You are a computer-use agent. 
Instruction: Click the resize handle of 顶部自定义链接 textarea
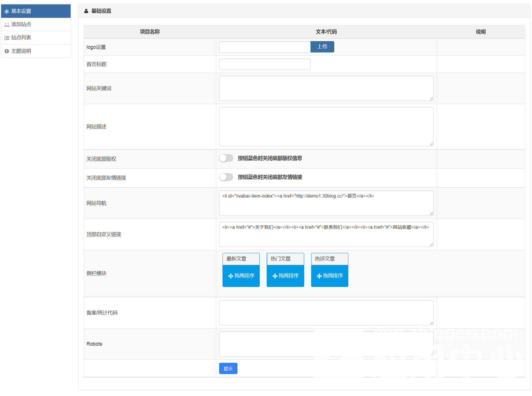pyautogui.click(x=431, y=245)
